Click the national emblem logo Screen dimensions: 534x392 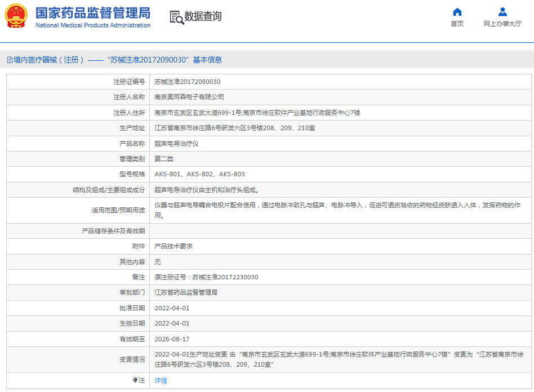click(16, 16)
